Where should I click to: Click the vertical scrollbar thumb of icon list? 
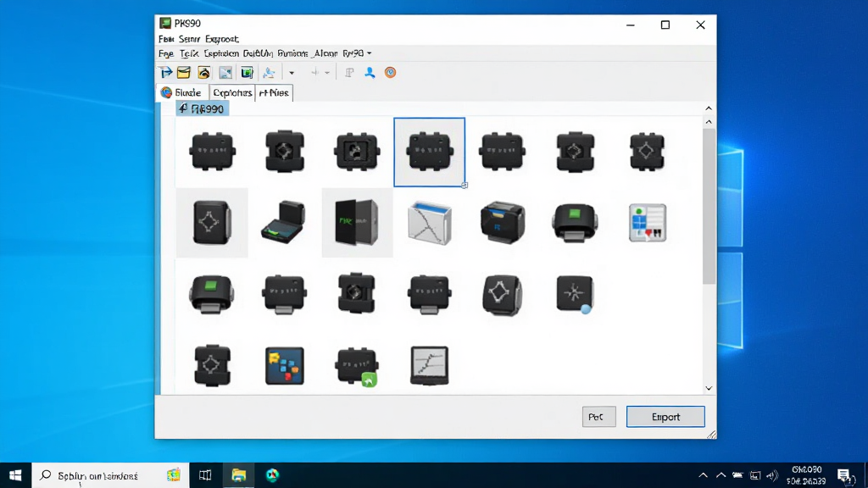(709, 207)
